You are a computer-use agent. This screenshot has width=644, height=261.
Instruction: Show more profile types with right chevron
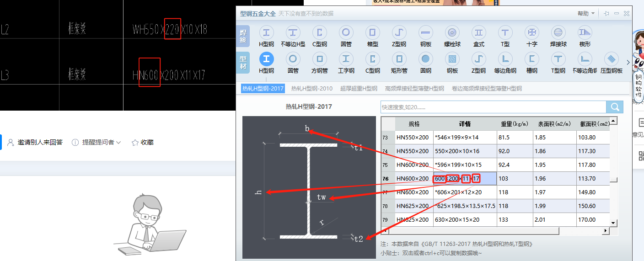click(x=628, y=62)
